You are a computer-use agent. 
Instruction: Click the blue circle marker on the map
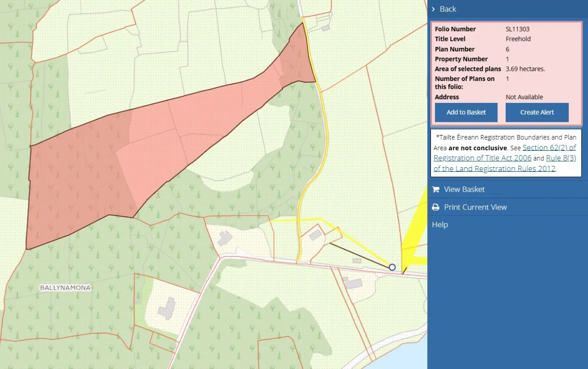click(x=392, y=267)
